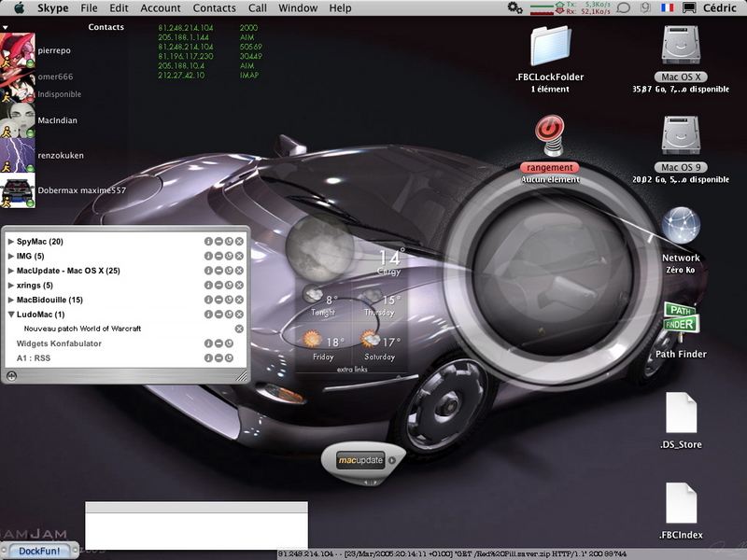Click minus icon on LudoMac feed
This screenshot has height=560, width=747.
(218, 315)
